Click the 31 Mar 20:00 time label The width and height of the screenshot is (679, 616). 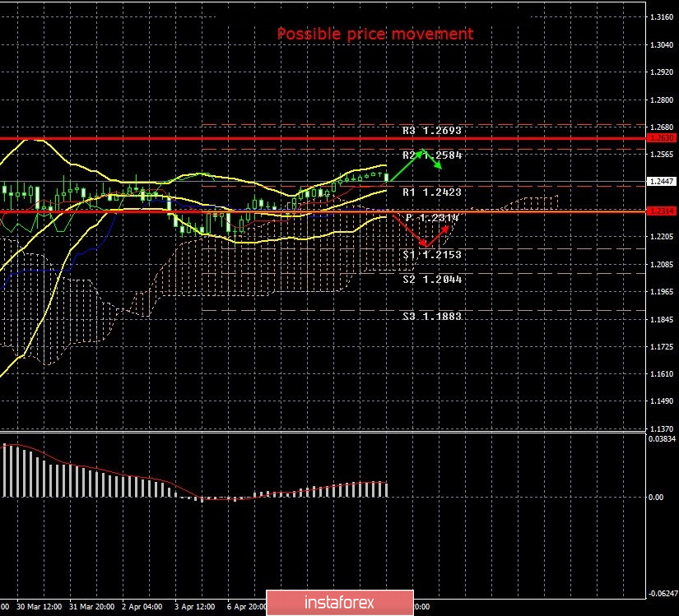(92, 607)
